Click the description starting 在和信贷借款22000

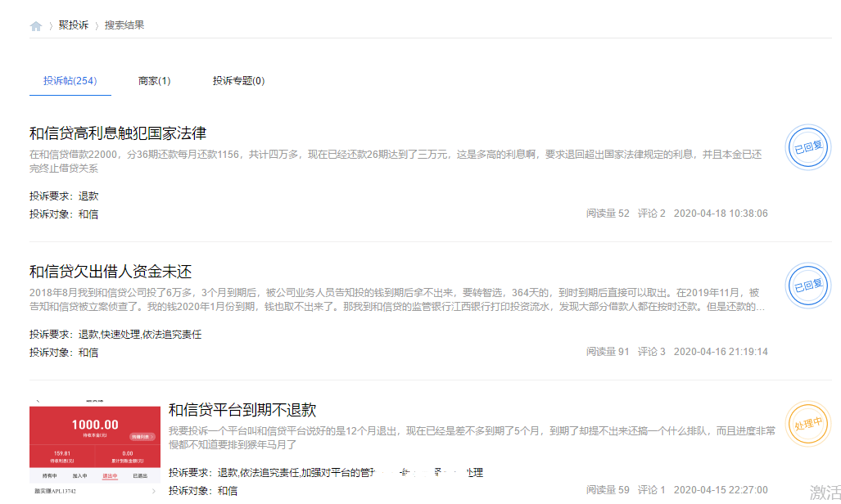pos(396,161)
